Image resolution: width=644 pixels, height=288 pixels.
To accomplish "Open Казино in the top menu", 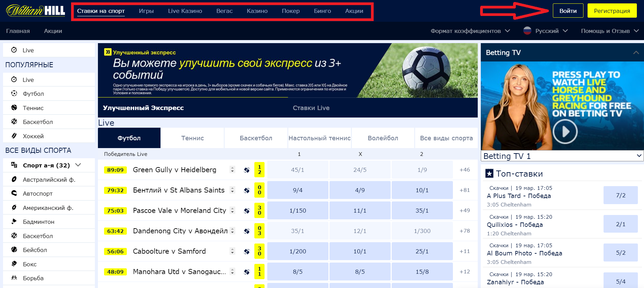I will point(257,11).
